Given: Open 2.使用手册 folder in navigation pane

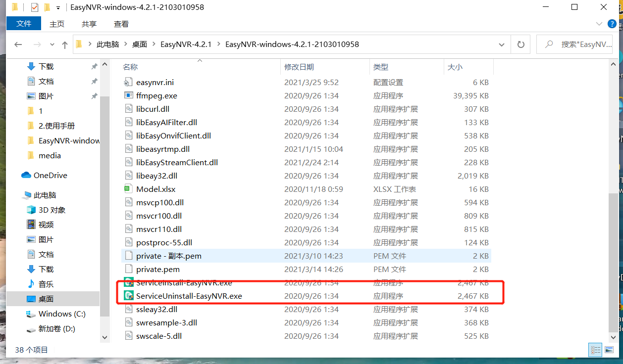Looking at the screenshot, I should point(56,126).
